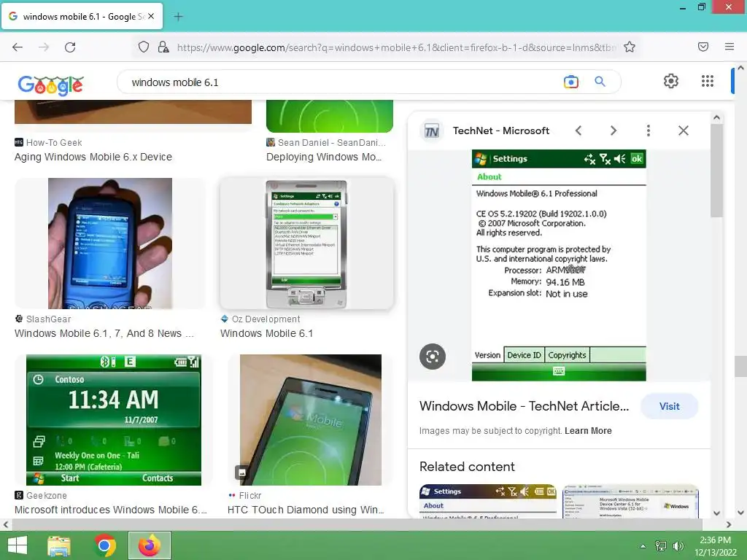Open the related Windows Mobile 6.5 About thumbnail
747x560 pixels.
tap(487, 502)
